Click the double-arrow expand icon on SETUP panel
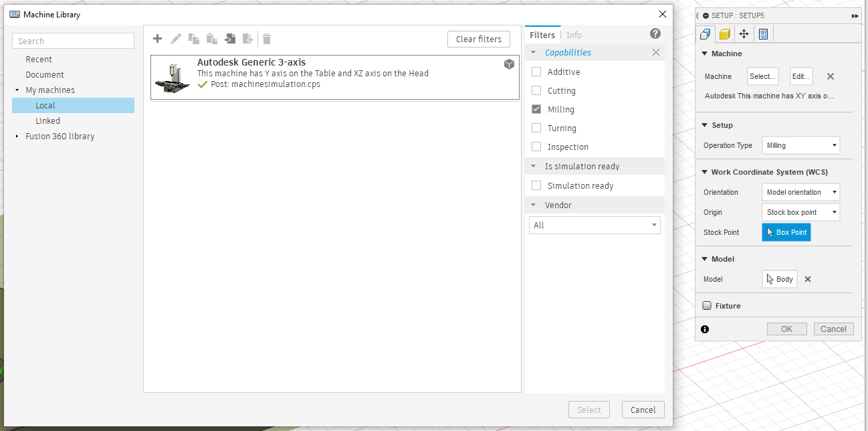868x431 pixels. point(855,15)
